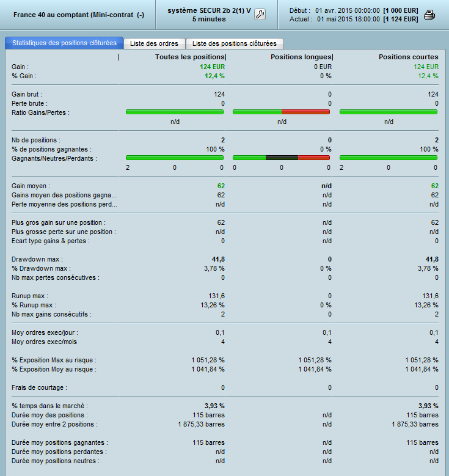Image resolution: width=449 pixels, height=476 pixels.
Task: Click the Drawdown max label
Action: 37,259
